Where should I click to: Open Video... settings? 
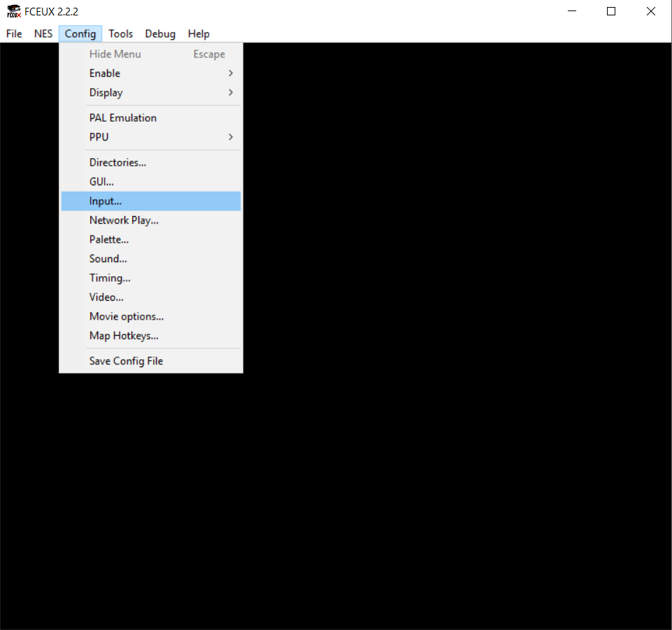(151, 297)
